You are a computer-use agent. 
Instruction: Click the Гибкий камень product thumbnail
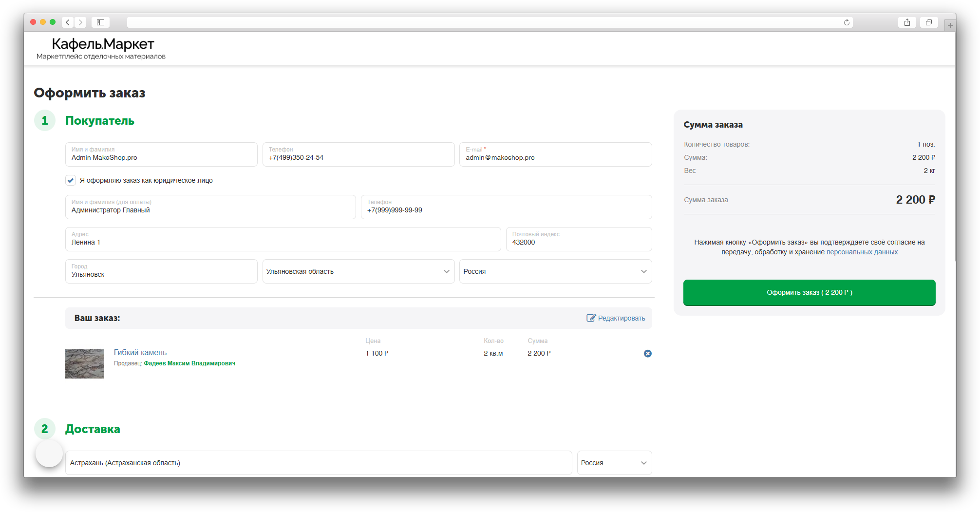[85, 363]
